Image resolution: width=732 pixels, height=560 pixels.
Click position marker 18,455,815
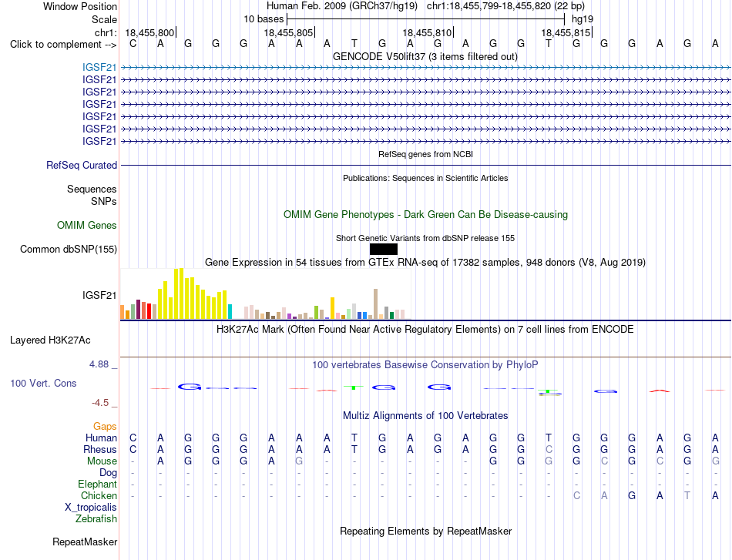[566, 32]
